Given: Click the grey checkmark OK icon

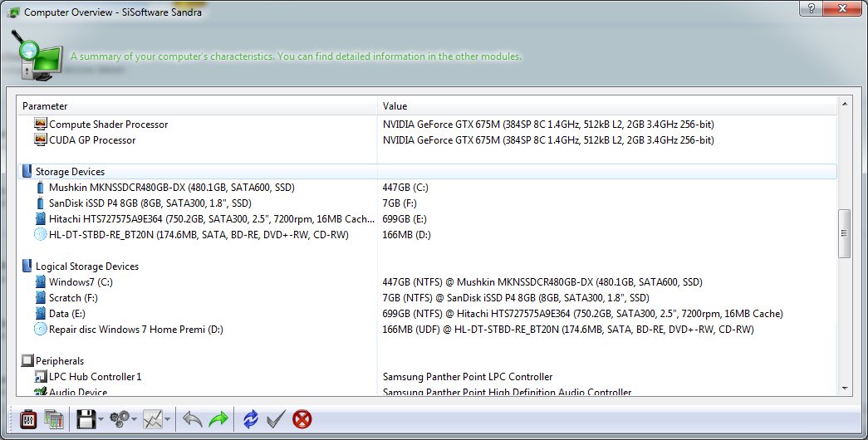Looking at the screenshot, I should 276,419.
